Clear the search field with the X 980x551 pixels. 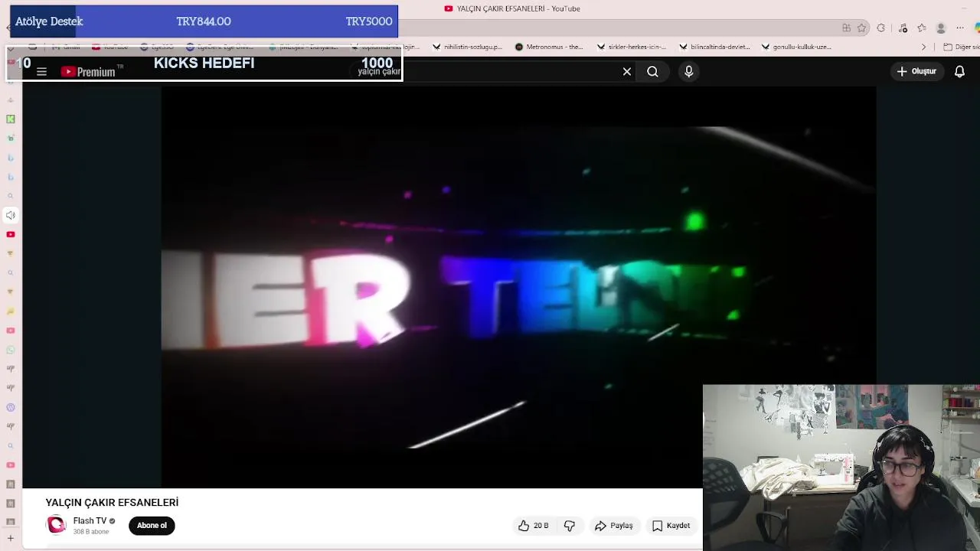click(627, 71)
